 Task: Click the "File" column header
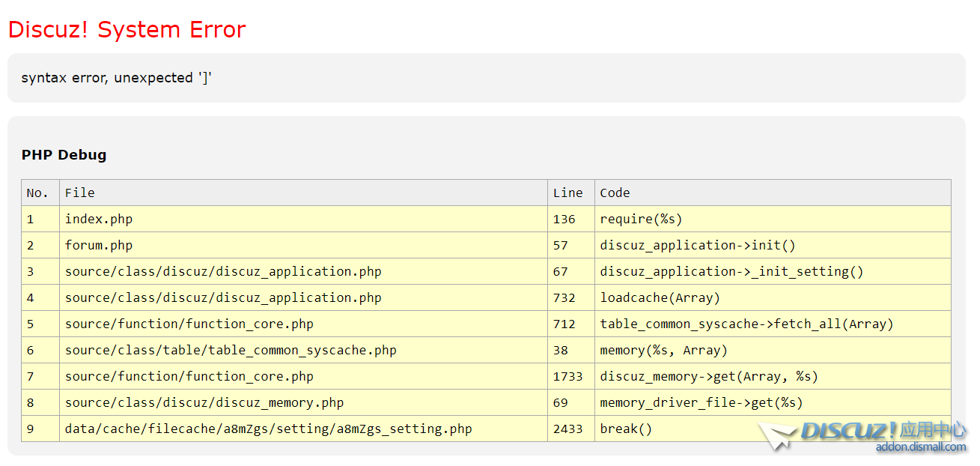click(x=303, y=193)
